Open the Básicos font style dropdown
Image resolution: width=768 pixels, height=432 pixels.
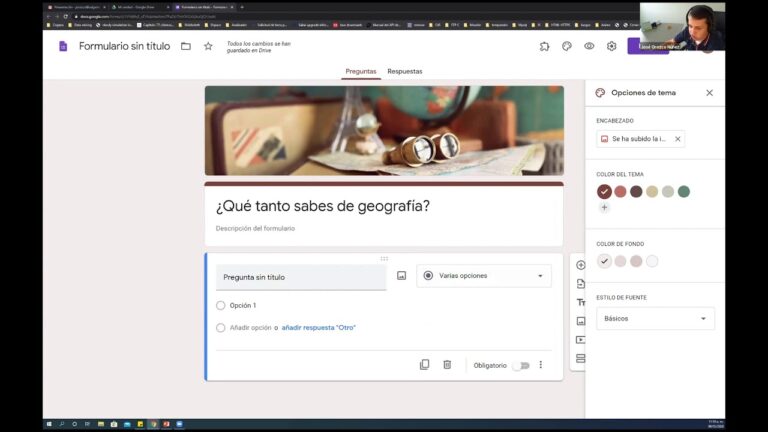click(x=655, y=318)
